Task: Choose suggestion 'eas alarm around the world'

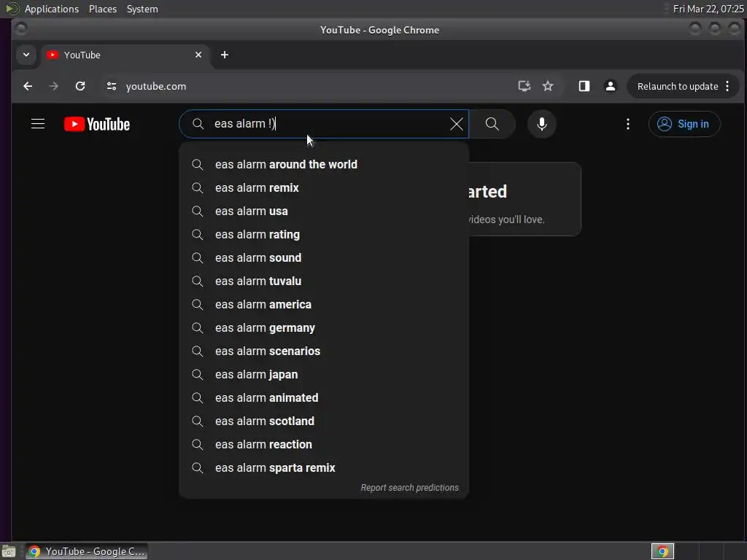Action: (324, 164)
